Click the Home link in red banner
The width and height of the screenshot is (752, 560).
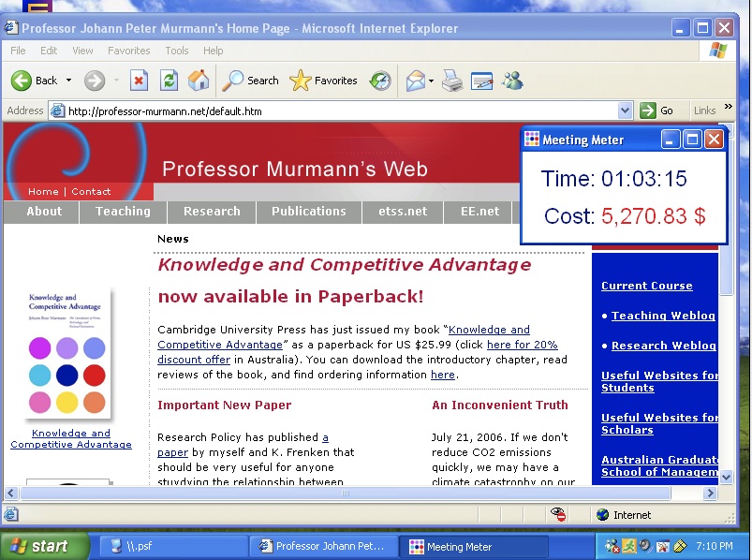point(43,191)
